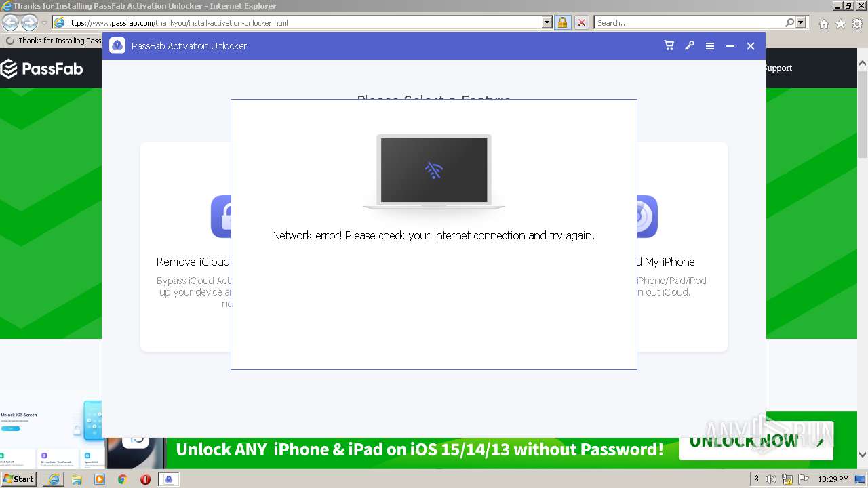The width and height of the screenshot is (868, 488).
Task: Stop page loading with the red X button
Action: pos(581,22)
